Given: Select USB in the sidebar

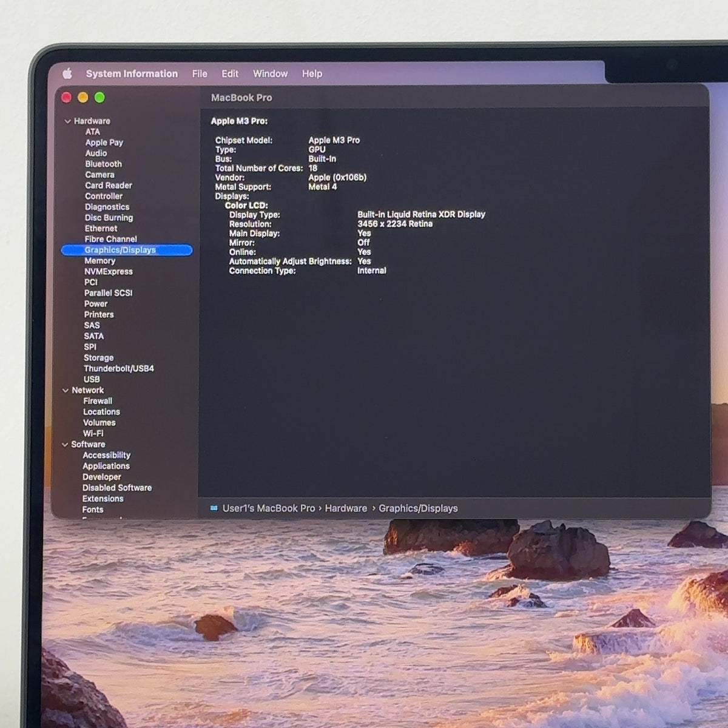Looking at the screenshot, I should pos(92,379).
